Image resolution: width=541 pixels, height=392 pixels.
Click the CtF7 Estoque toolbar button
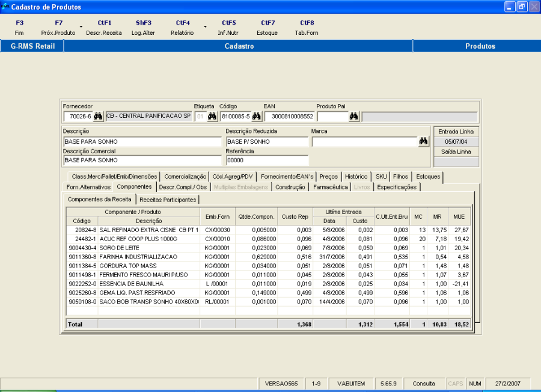click(267, 28)
